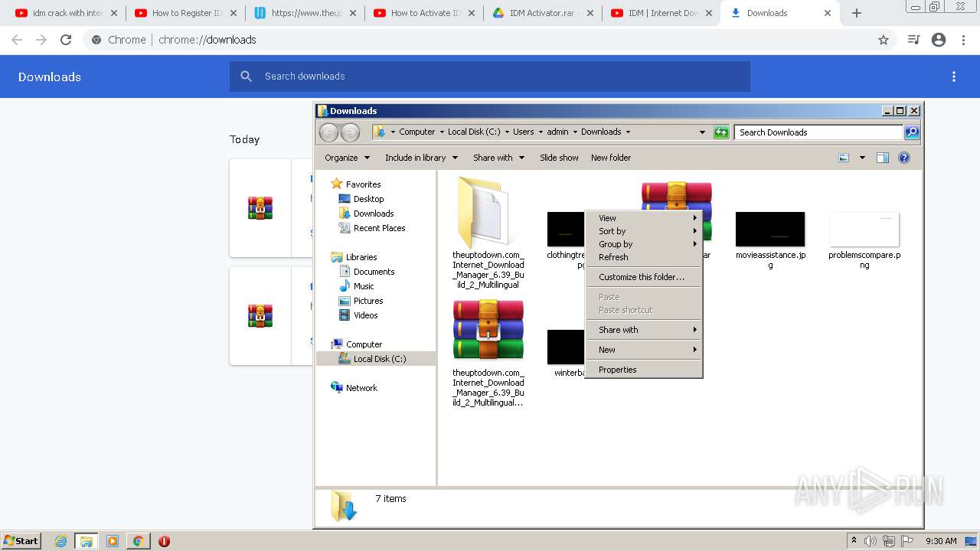Bookmark this page with the star icon

coord(884,40)
